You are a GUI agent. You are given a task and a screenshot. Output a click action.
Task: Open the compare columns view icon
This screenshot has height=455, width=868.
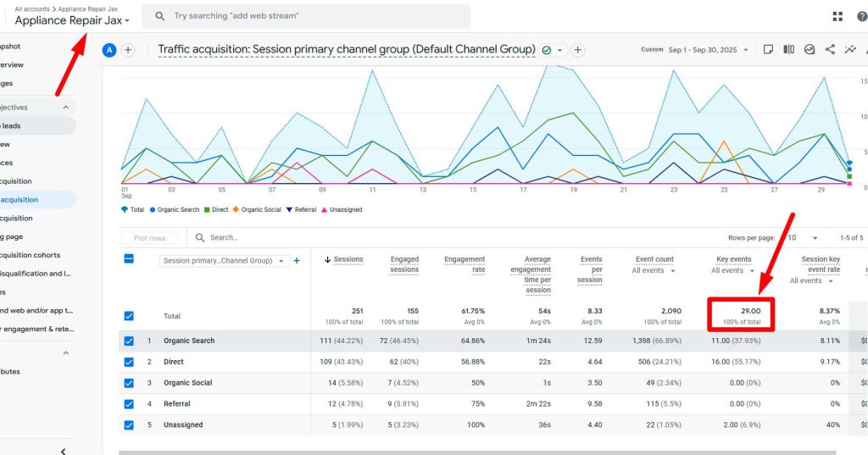(x=788, y=50)
